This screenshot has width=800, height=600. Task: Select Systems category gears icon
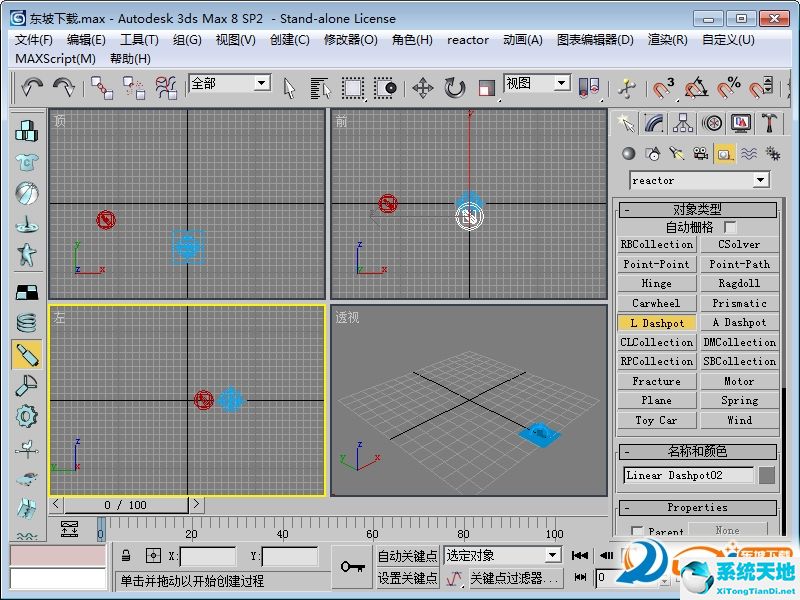click(772, 153)
